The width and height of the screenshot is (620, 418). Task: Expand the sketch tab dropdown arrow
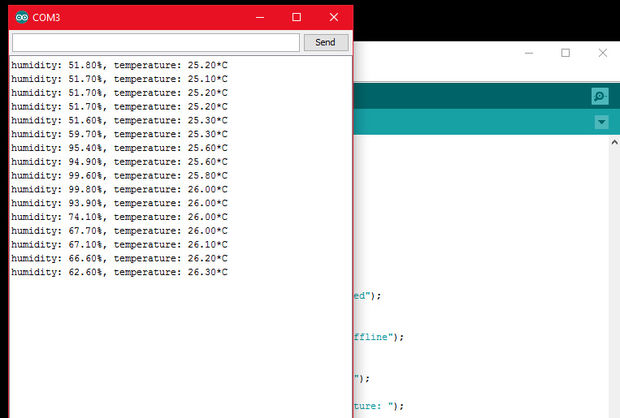pyautogui.click(x=601, y=122)
